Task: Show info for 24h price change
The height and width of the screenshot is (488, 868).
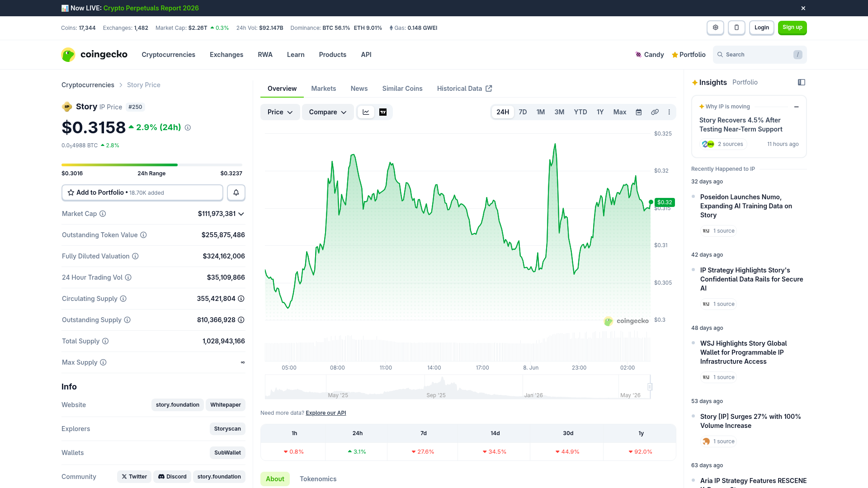Action: pyautogui.click(x=188, y=128)
